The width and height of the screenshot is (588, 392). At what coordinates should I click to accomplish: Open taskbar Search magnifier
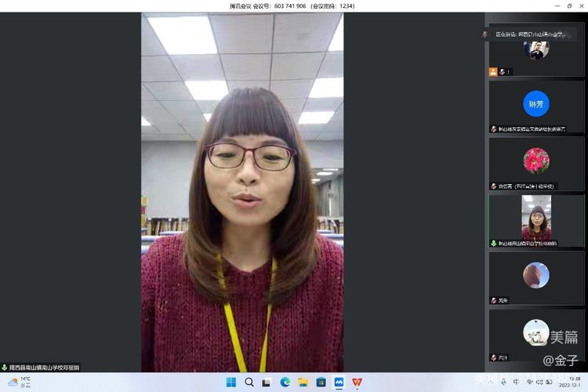(249, 383)
